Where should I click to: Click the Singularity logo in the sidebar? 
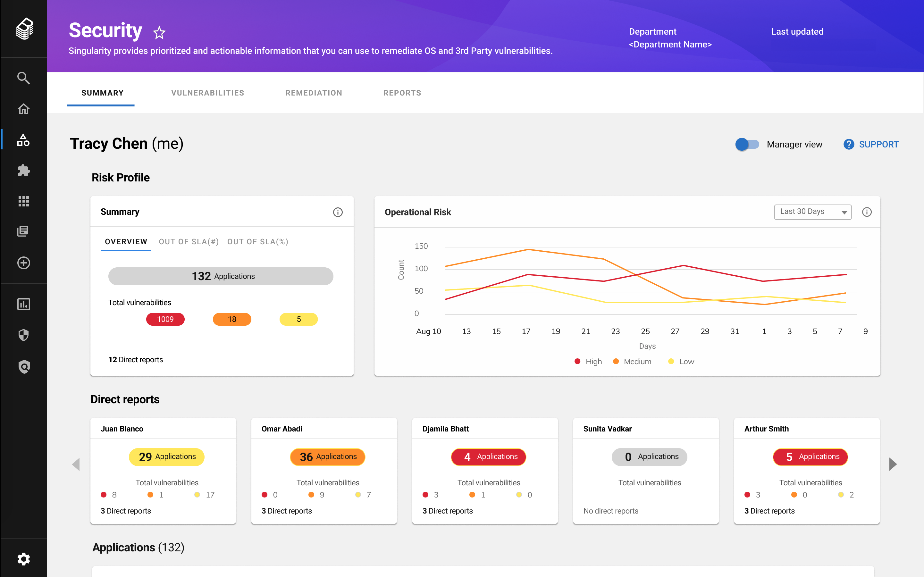pyautogui.click(x=24, y=29)
